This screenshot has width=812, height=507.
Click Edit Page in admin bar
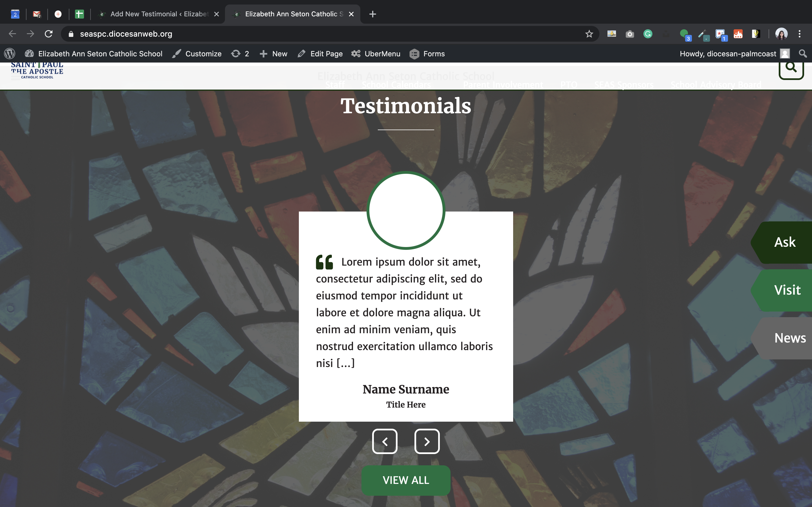click(320, 54)
